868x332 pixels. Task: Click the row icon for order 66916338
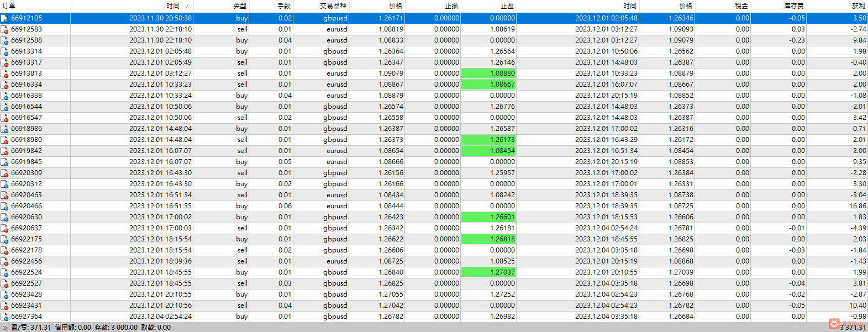click(x=4, y=96)
